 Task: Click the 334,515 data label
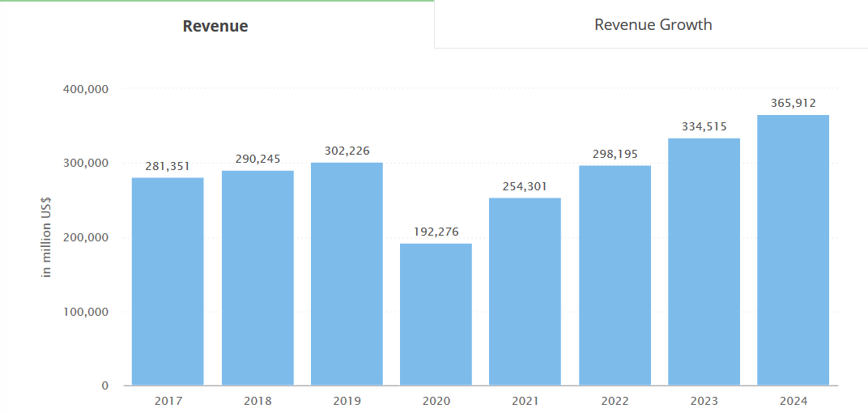(x=704, y=126)
